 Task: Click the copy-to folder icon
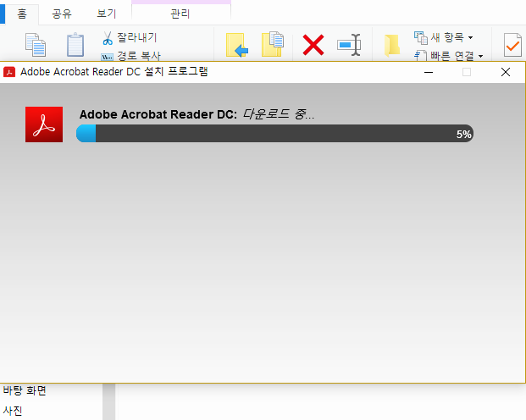[x=273, y=44]
